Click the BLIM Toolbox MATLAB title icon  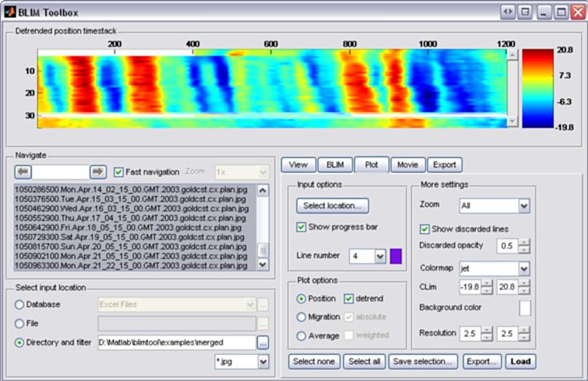pyautogui.click(x=9, y=12)
